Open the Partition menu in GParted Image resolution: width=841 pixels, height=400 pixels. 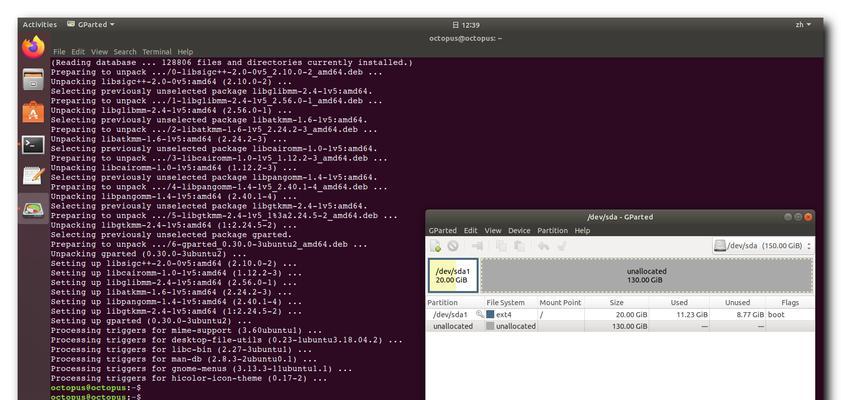(552, 231)
